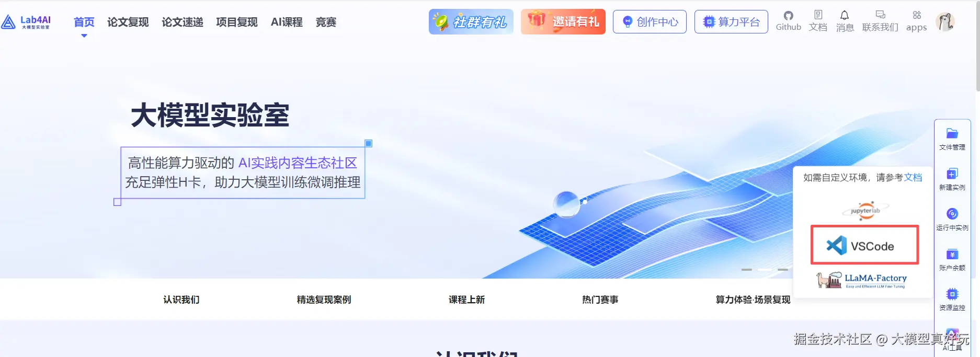
Task: Click 新建实例 sidebar icon
Action: [x=952, y=179]
